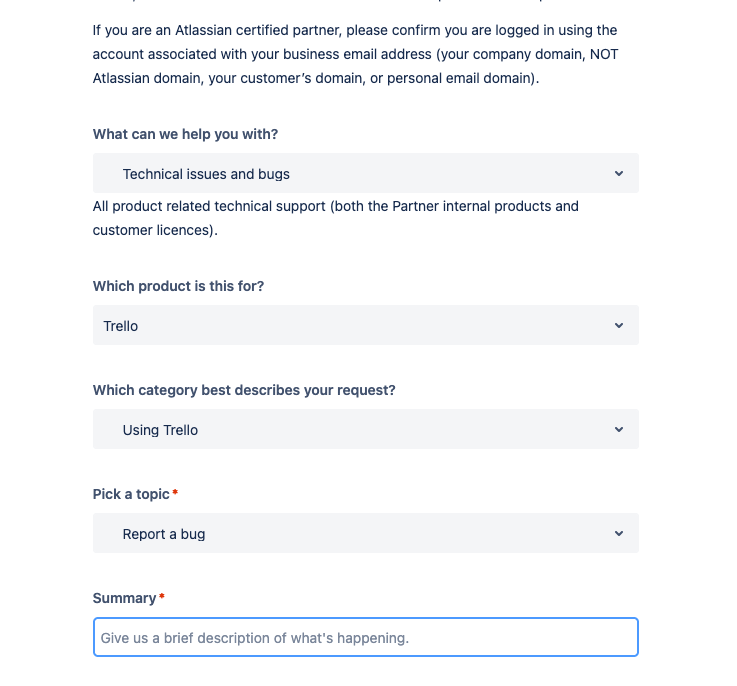Image resolution: width=737 pixels, height=686 pixels.
Task: Focus the Summary text input field
Action: (x=365, y=638)
